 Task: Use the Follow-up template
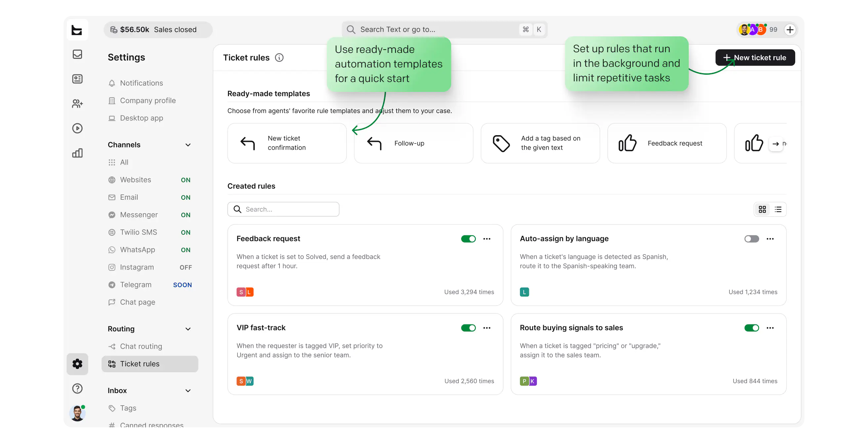pyautogui.click(x=413, y=143)
